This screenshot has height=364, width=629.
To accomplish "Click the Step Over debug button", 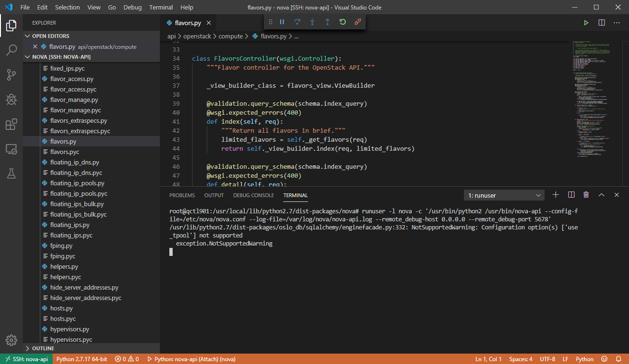I will click(297, 22).
